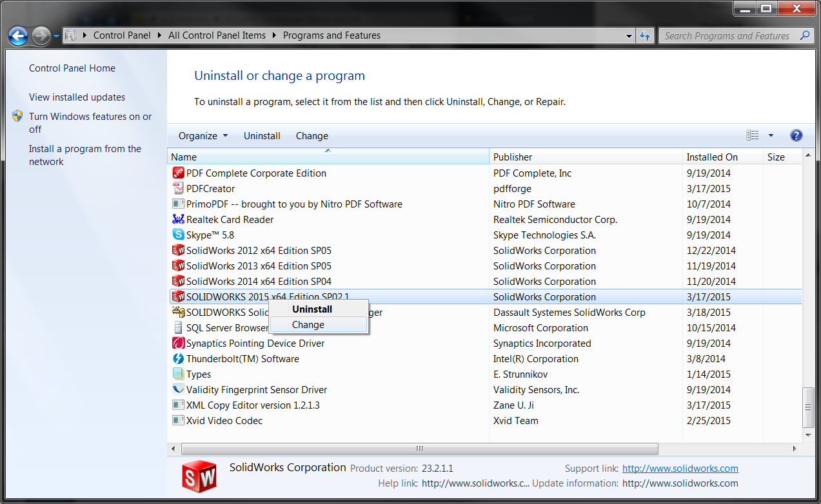
Task: Click the refresh button beside address bar
Action: 645,35
